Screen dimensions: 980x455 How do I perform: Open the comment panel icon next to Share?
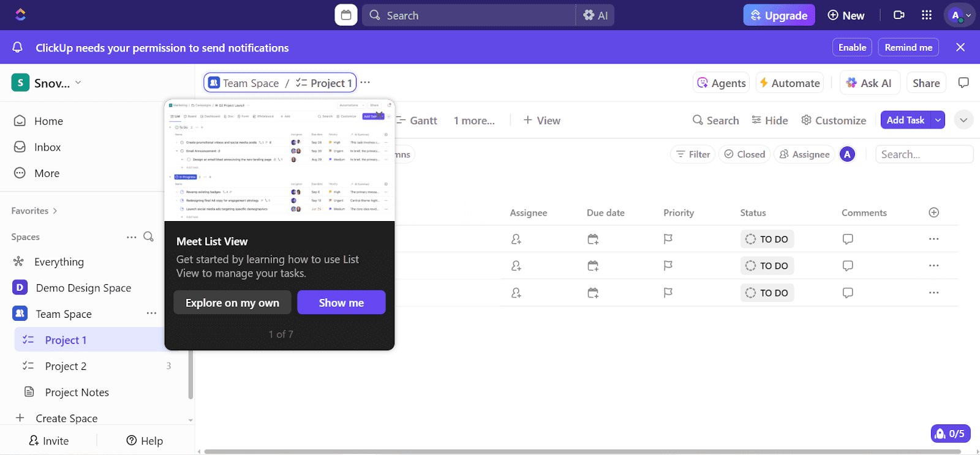coord(963,83)
